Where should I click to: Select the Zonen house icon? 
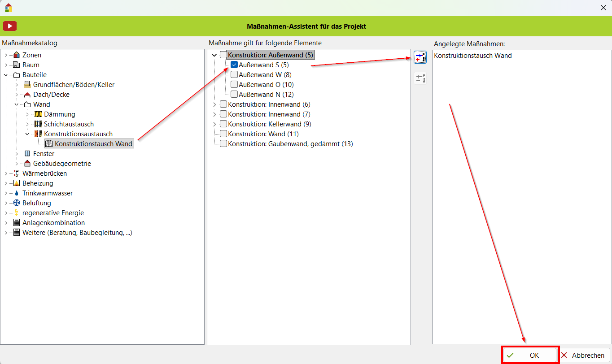pyautogui.click(x=17, y=55)
